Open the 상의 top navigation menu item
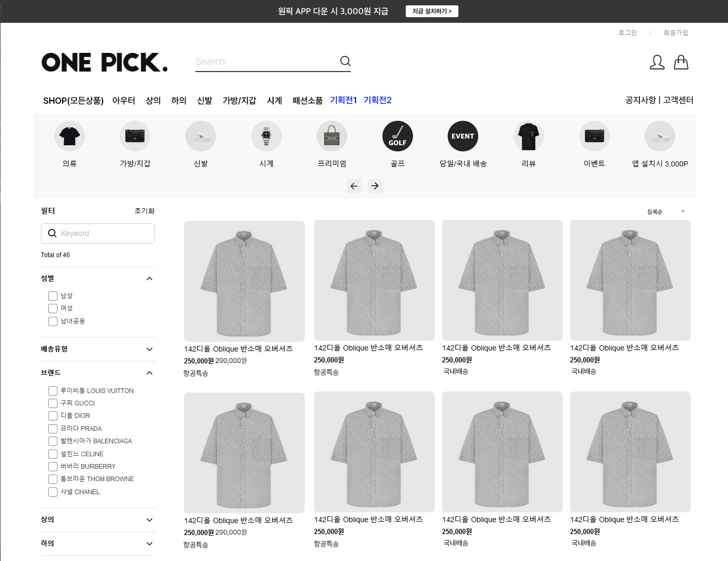Viewport: 728px width, 561px height. 153,101
